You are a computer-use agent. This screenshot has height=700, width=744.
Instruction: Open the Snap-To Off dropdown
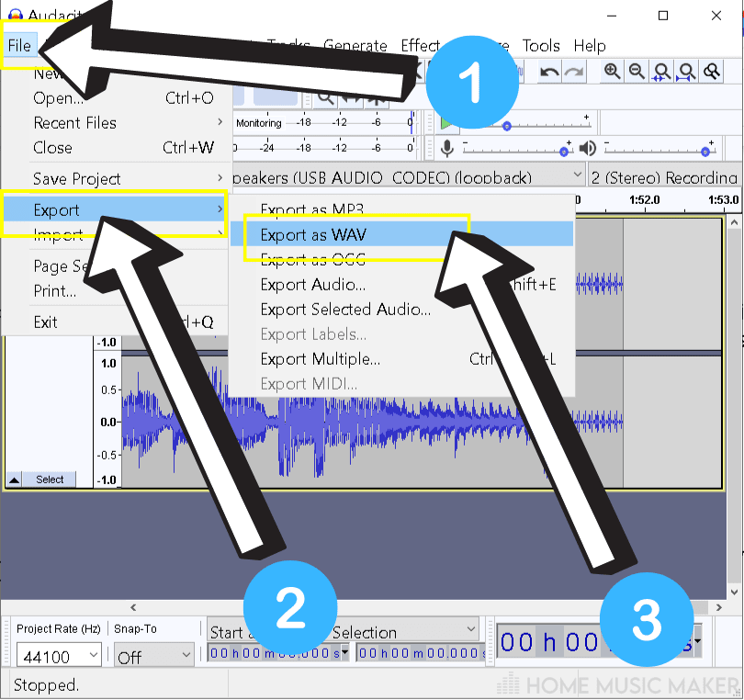point(153,656)
